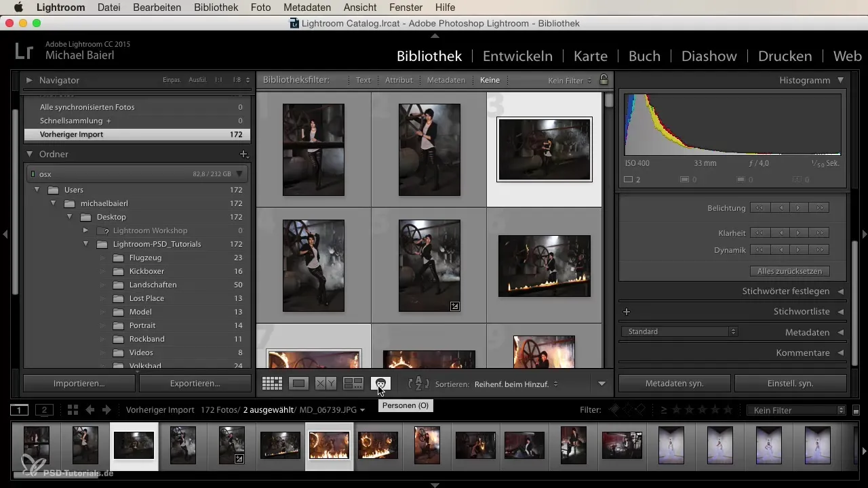Open Standard metadata preset dropdown
This screenshot has height=488, width=868.
[x=679, y=331]
